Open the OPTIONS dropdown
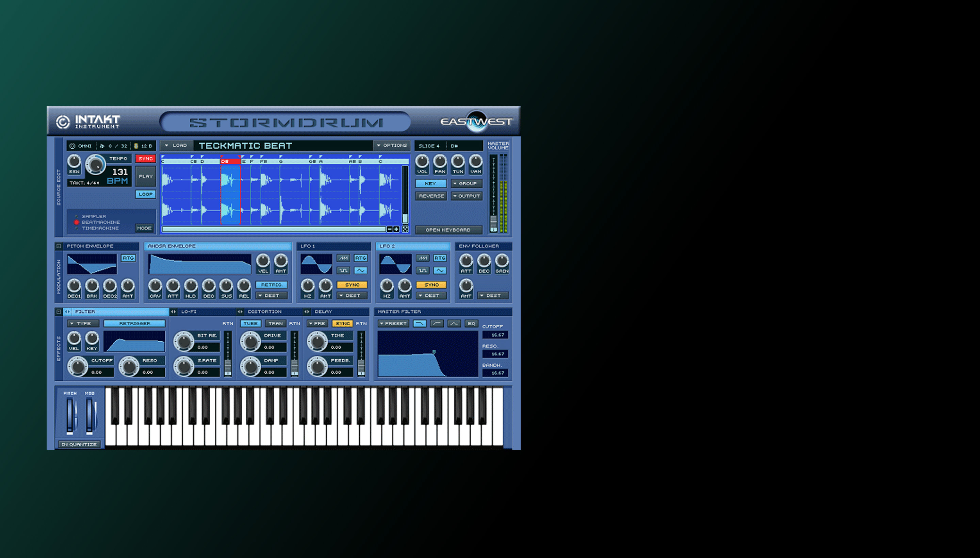Image resolution: width=980 pixels, height=558 pixels. (392, 146)
